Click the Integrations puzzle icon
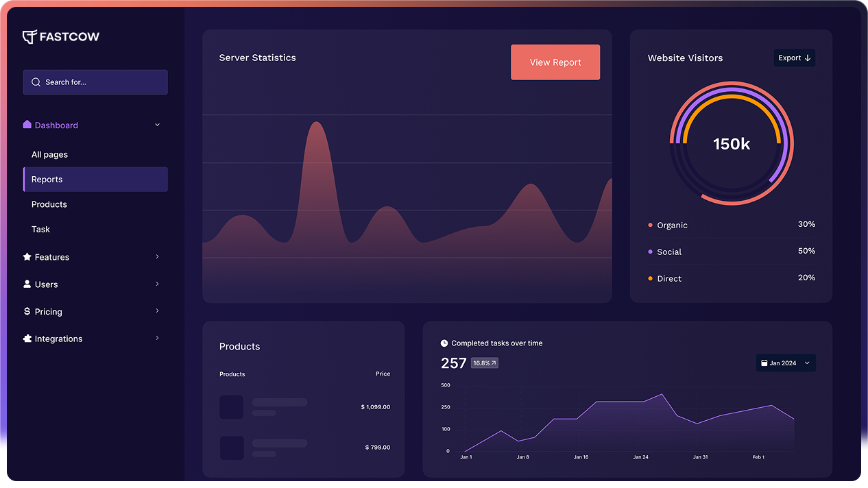 (27, 338)
